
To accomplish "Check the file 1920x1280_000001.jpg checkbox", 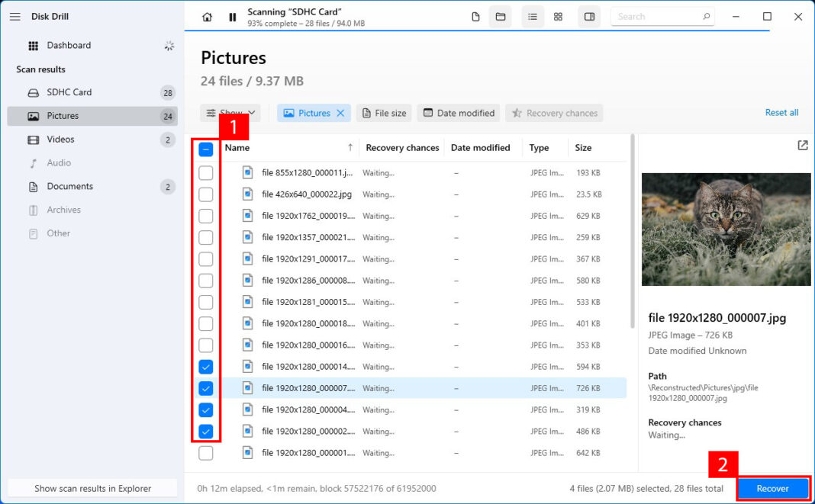I will point(205,452).
